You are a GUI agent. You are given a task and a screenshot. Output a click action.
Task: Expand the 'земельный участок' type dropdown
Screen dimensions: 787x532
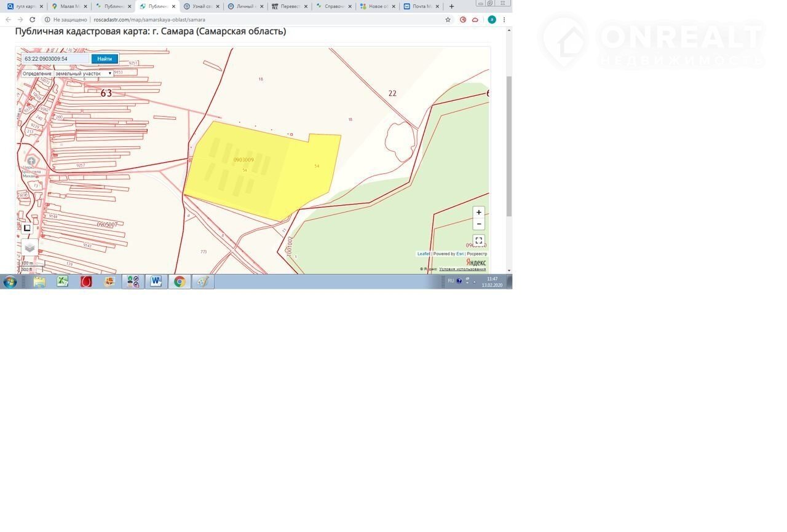pos(83,74)
